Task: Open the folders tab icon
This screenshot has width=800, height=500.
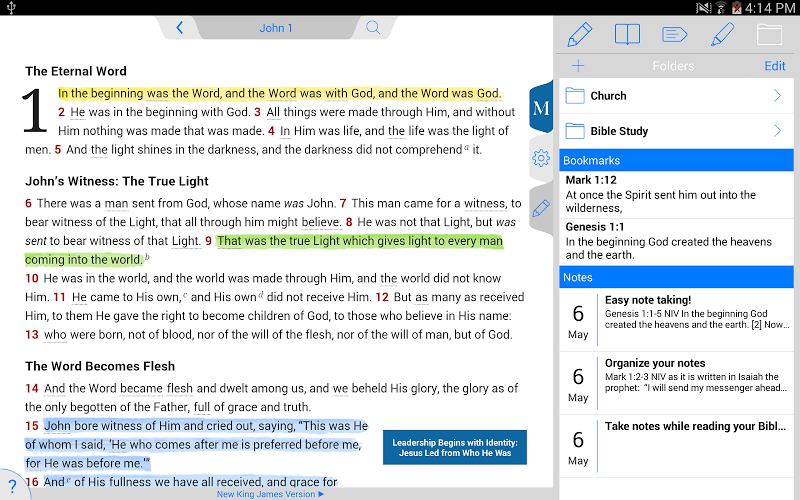Action: [x=769, y=35]
